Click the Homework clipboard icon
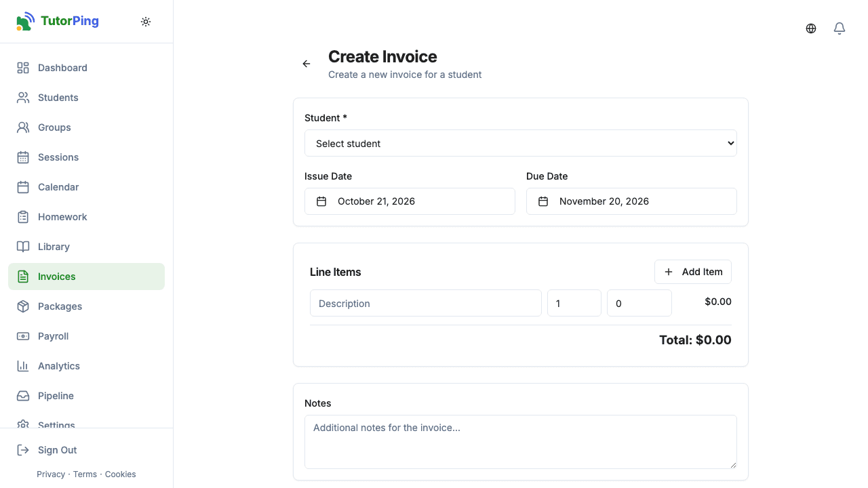The width and height of the screenshot is (868, 488). 23,217
